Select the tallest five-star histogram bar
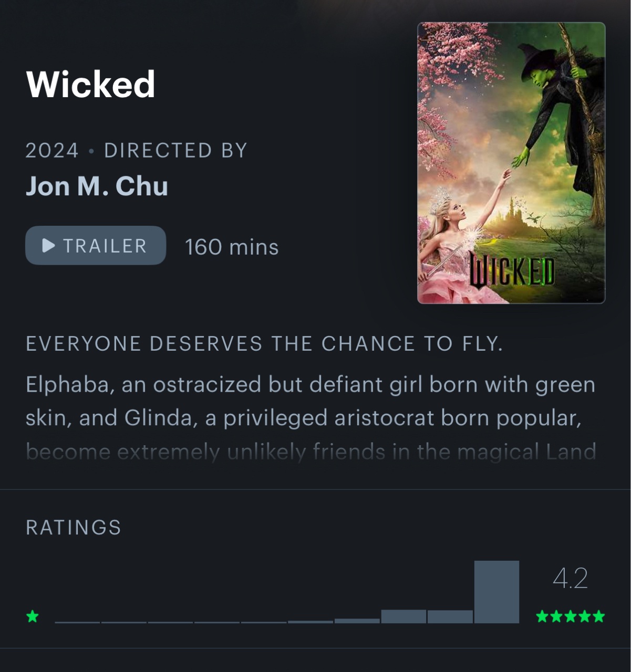Viewport: 631px width, 672px height. [496, 592]
